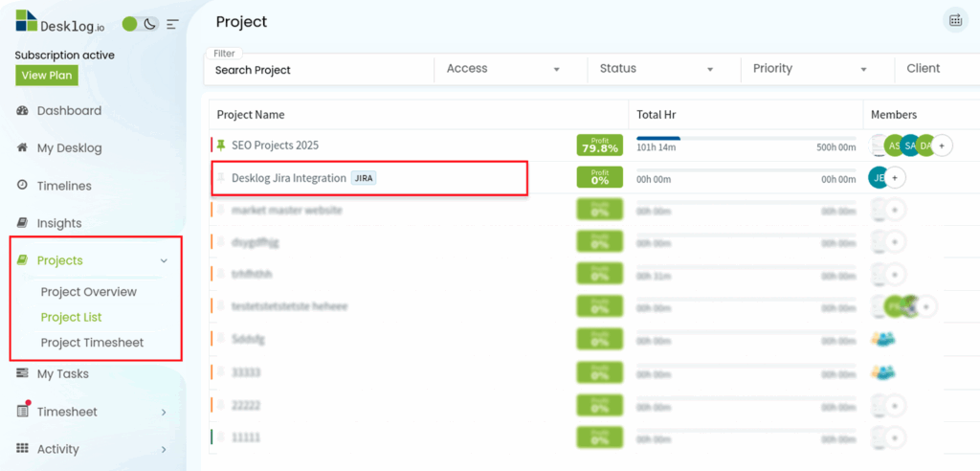
Task: Open the calendar icon in the page header
Action: coord(955,21)
